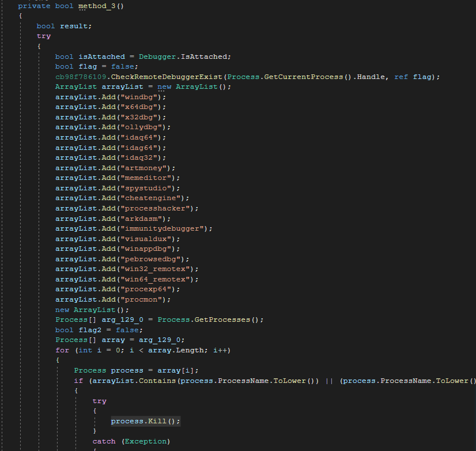The height and width of the screenshot is (451, 476).
Task: Click the "pebrowsedbg" string literal
Action: (x=150, y=259)
